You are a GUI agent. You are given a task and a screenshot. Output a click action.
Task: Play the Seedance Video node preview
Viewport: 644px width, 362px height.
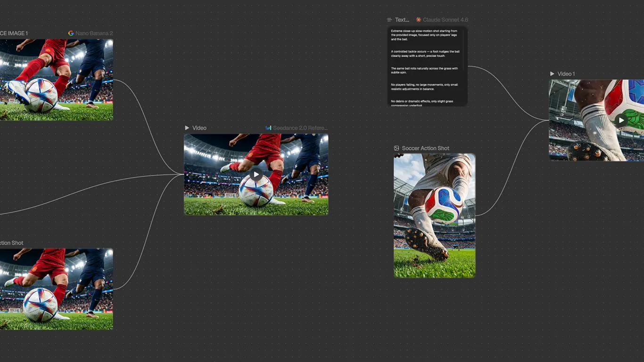[x=256, y=175]
